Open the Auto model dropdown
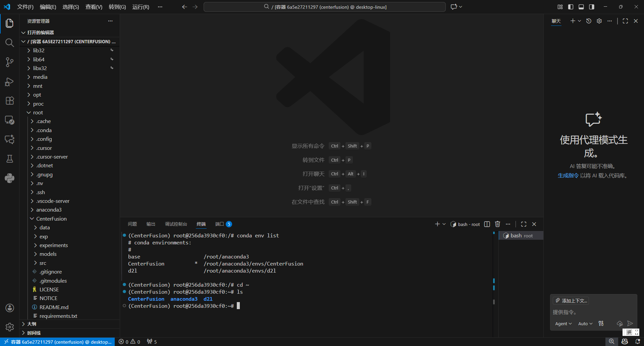644x346 pixels. 585,324
